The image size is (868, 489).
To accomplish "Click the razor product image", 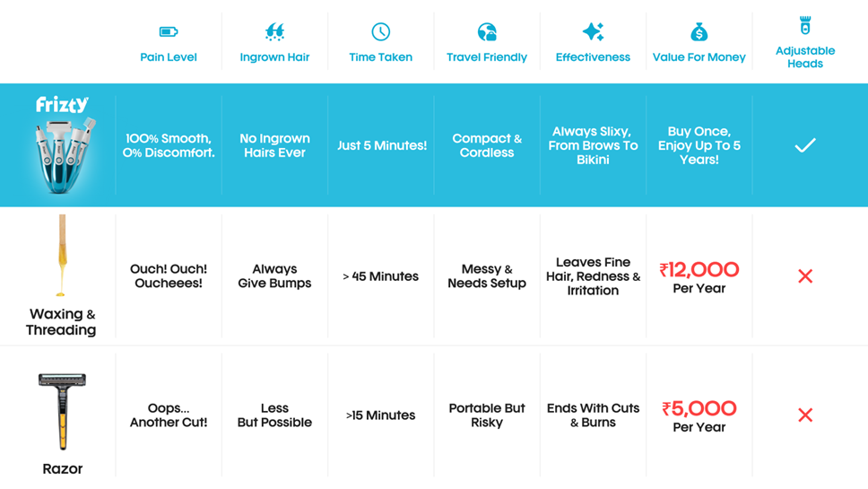I will tap(62, 411).
